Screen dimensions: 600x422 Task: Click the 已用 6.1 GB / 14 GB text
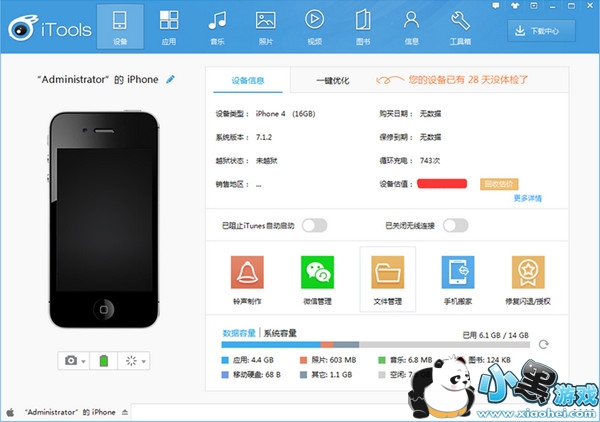(x=496, y=335)
